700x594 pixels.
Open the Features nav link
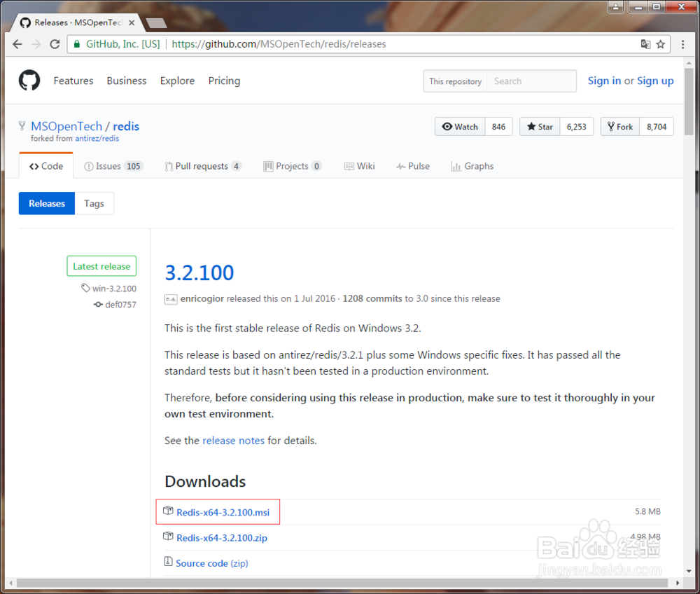73,81
